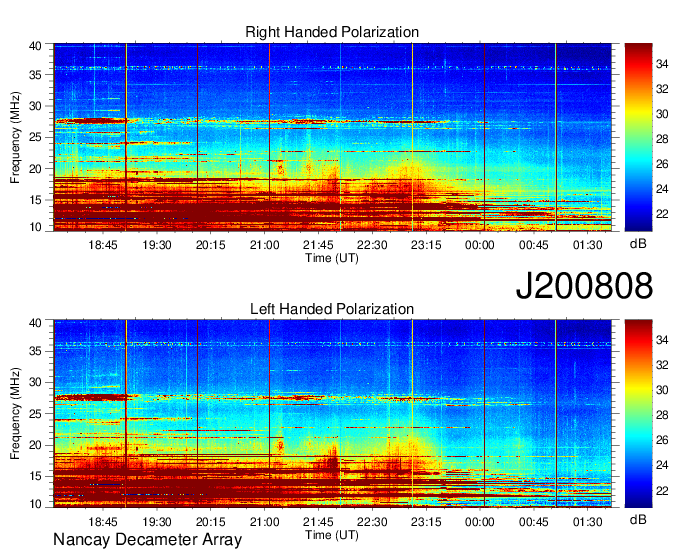The height and width of the screenshot is (552, 680).
Task: Click the 00:00 tick on the Left Handed plot
Action: pyautogui.click(x=480, y=522)
